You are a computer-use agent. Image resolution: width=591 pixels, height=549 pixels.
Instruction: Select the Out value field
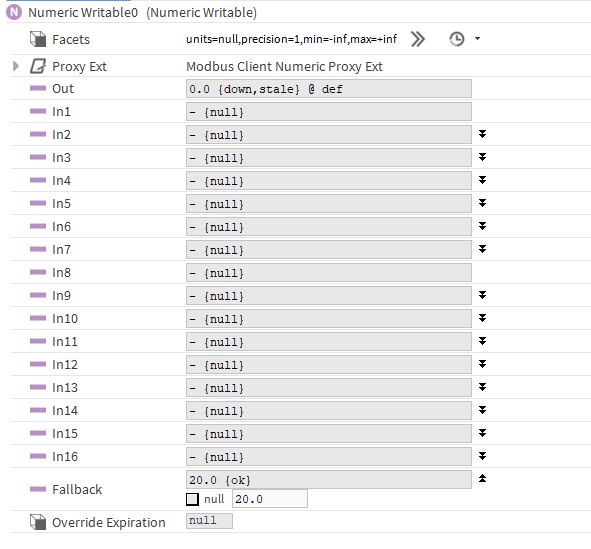pyautogui.click(x=329, y=89)
